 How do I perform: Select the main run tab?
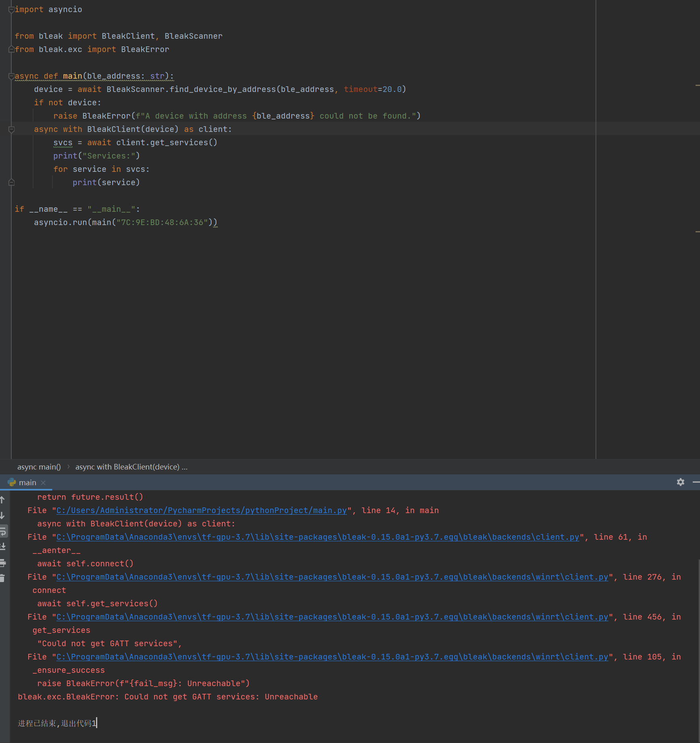tap(27, 482)
